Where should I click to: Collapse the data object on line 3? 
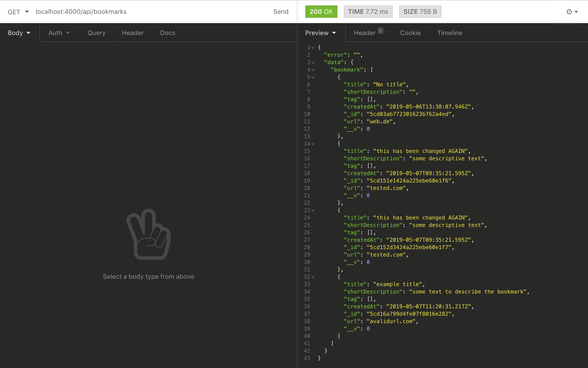pyautogui.click(x=313, y=62)
